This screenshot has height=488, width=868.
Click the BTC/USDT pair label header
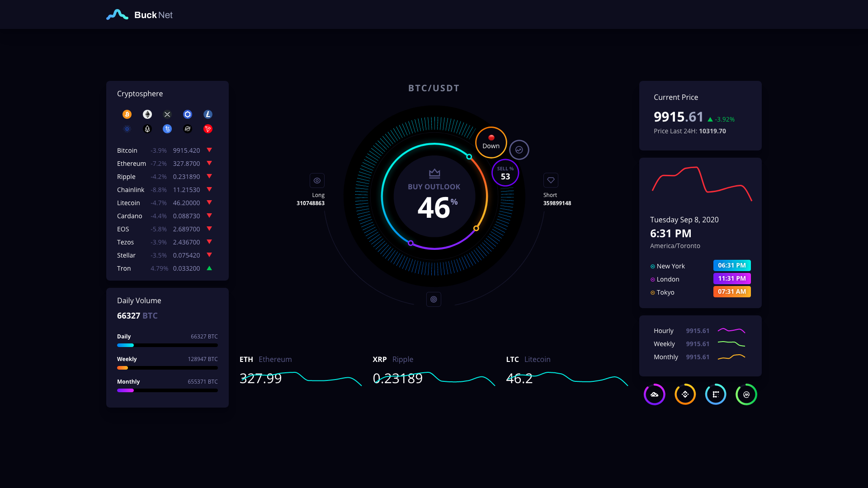coord(434,88)
